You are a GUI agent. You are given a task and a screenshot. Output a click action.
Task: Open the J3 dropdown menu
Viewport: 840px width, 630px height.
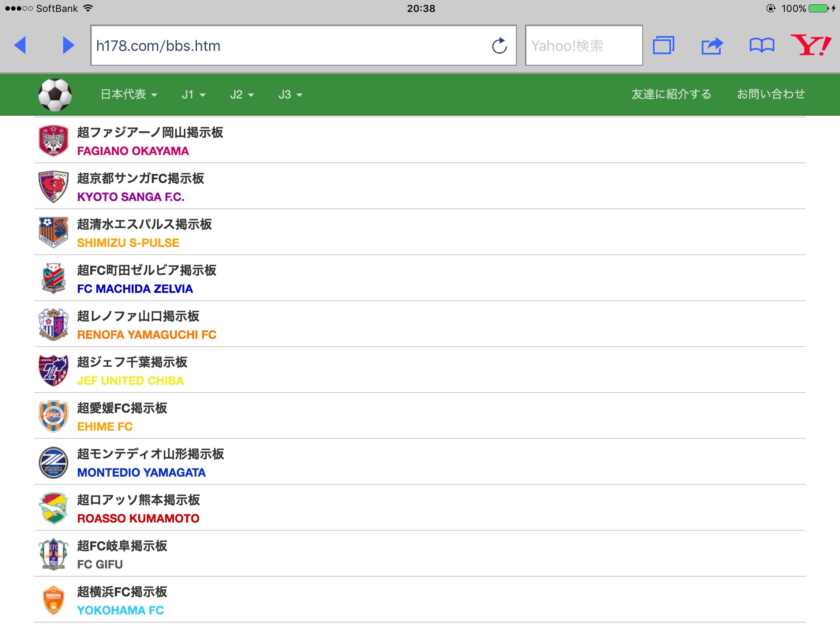[290, 95]
